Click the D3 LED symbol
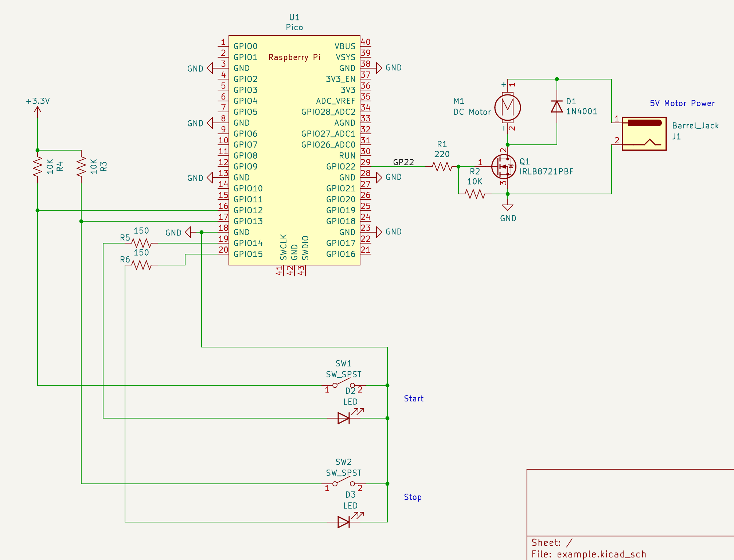Image resolution: width=734 pixels, height=560 pixels. click(344, 522)
